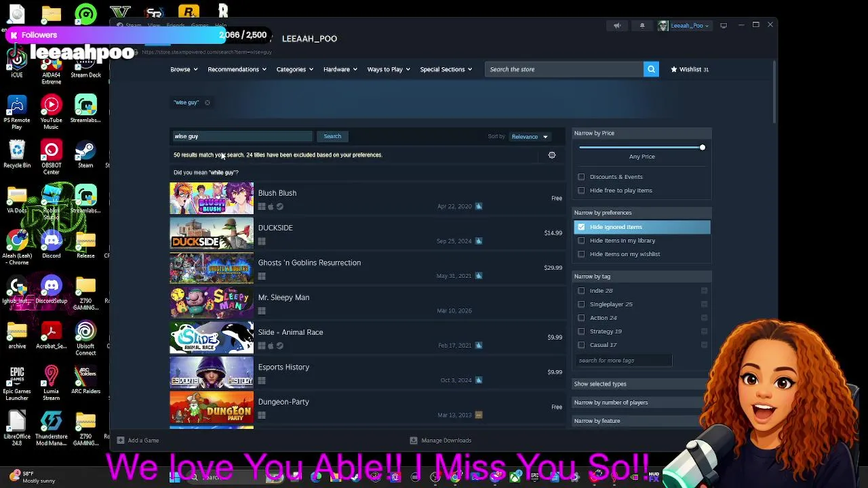
Task: Click the Search button beside the wise guy field
Action: click(332, 136)
